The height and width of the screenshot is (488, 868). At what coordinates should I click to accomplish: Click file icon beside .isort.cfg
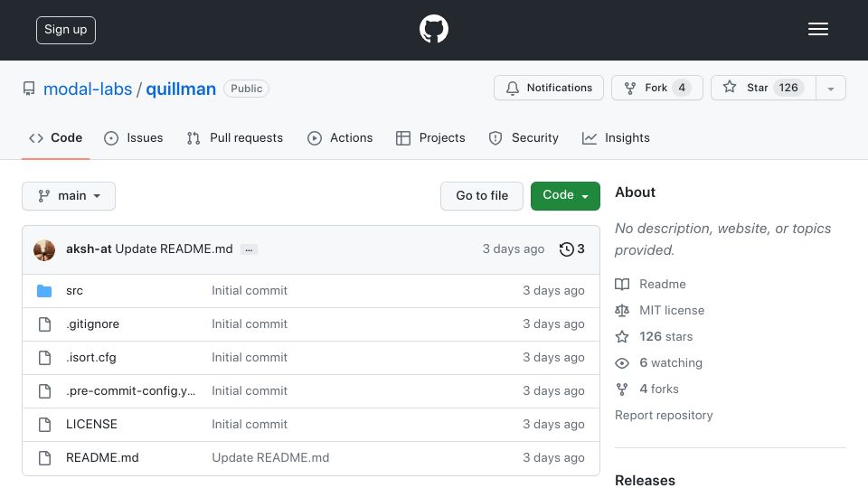tap(44, 358)
